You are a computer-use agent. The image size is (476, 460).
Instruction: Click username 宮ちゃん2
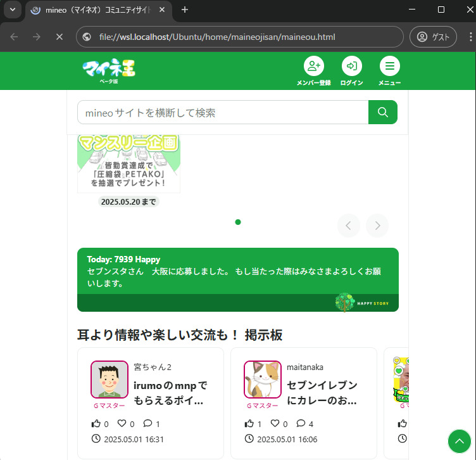[153, 367]
